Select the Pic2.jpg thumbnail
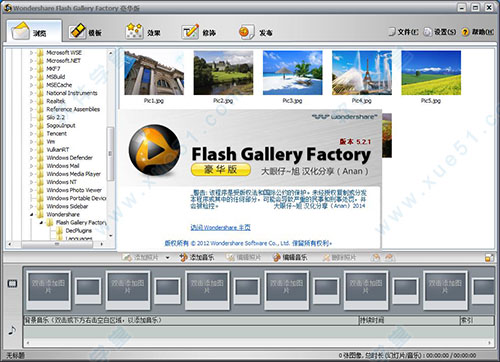Image resolution: width=500 pixels, height=362 pixels. pyautogui.click(x=223, y=73)
